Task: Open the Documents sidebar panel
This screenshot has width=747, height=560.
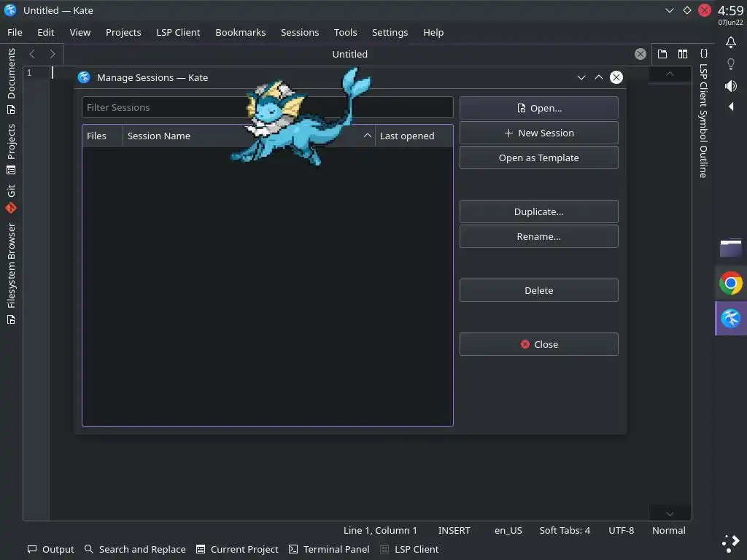Action: [11, 81]
